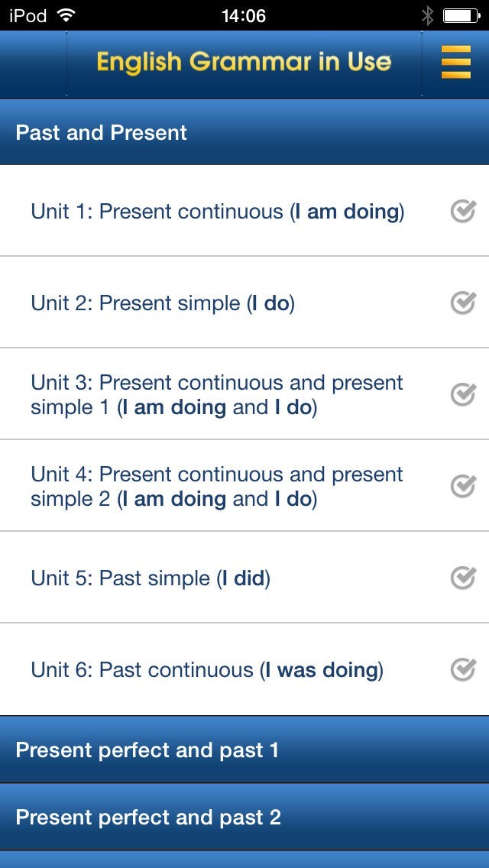Open Unit 1: Present continuous

(x=218, y=212)
